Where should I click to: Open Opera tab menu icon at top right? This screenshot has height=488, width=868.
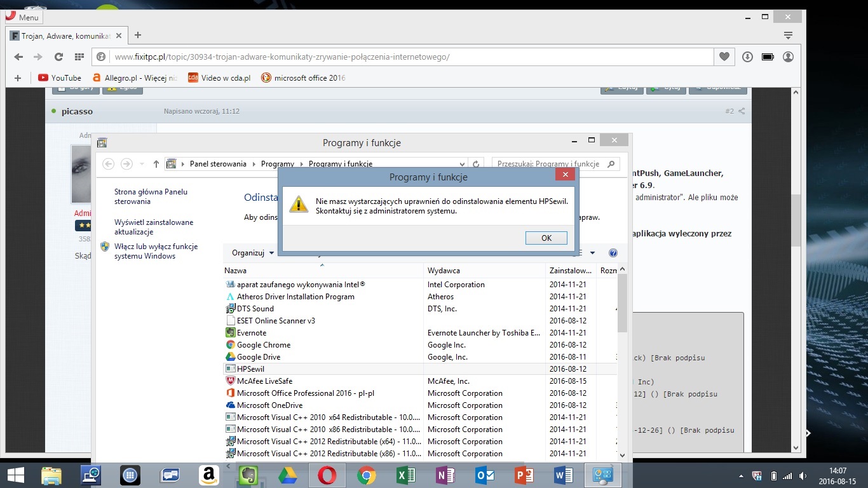click(788, 36)
